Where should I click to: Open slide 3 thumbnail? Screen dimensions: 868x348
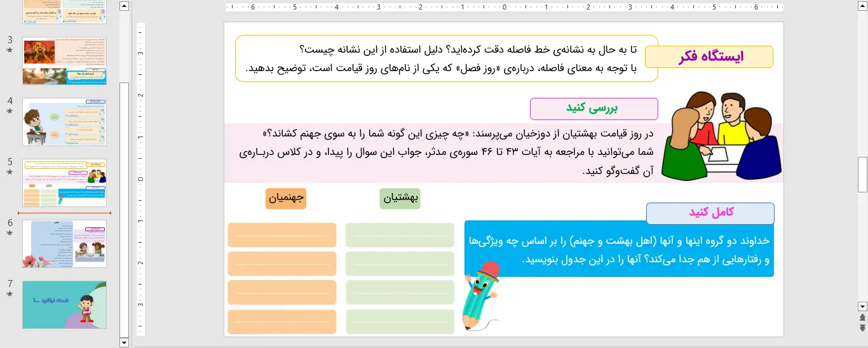(x=64, y=60)
